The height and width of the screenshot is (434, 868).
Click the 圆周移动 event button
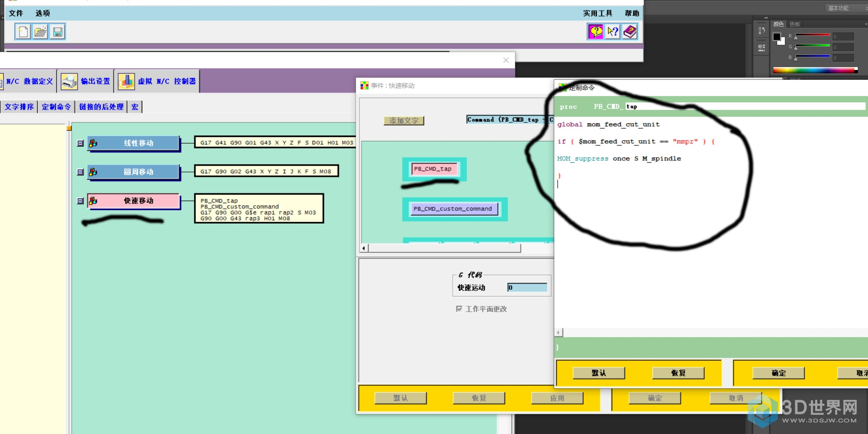(x=134, y=172)
